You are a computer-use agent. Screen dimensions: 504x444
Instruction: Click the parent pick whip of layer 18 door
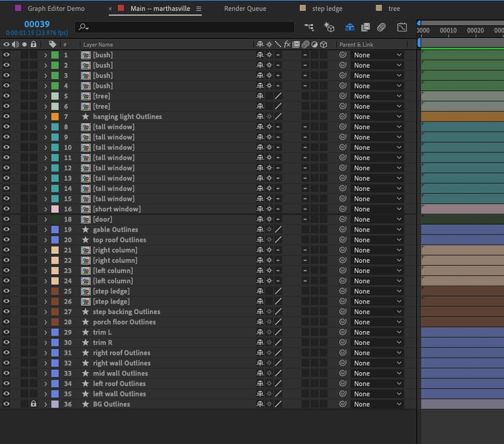pyautogui.click(x=343, y=219)
